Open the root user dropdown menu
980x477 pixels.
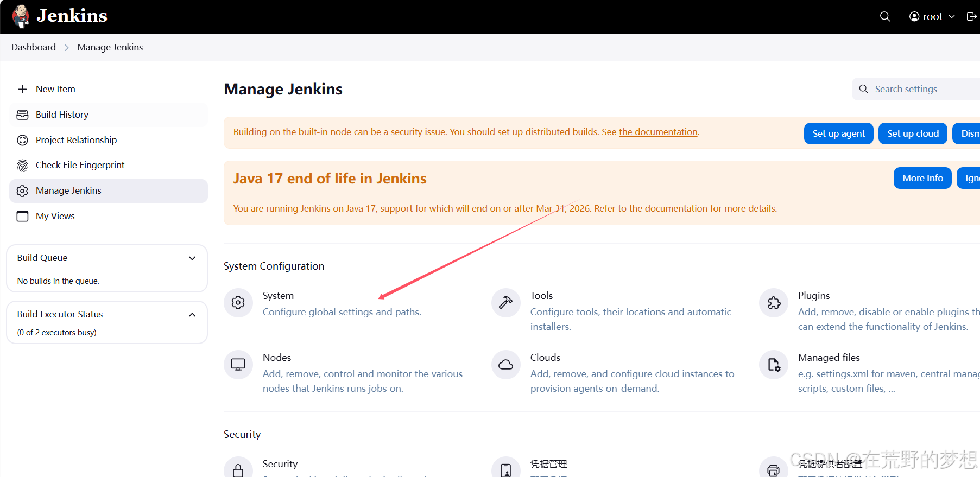click(x=932, y=16)
